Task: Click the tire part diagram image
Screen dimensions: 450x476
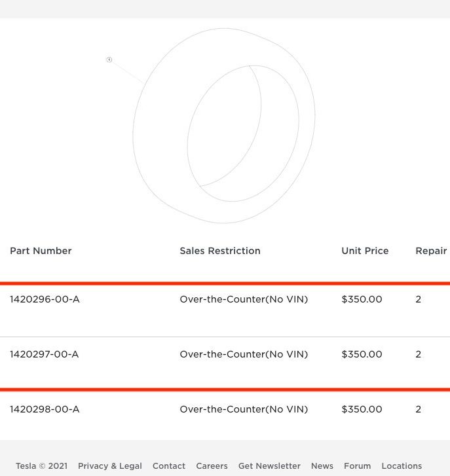Action: click(224, 126)
